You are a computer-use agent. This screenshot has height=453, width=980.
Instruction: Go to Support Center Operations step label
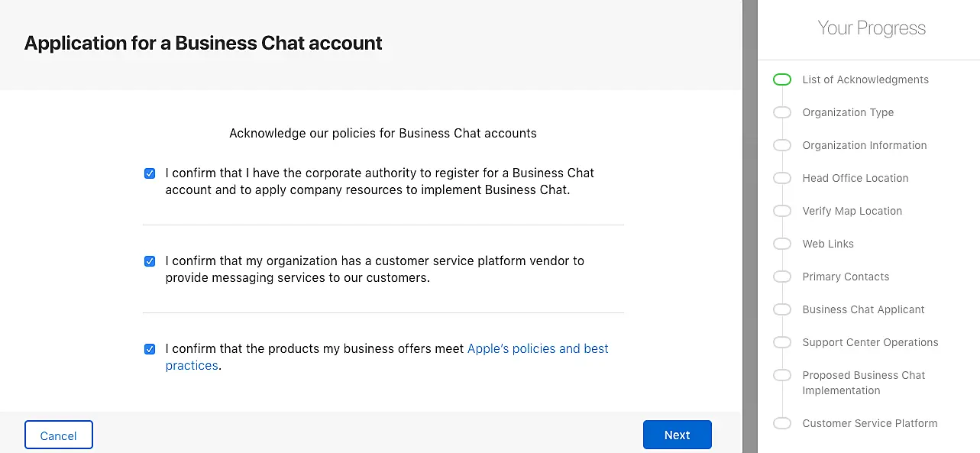point(870,342)
